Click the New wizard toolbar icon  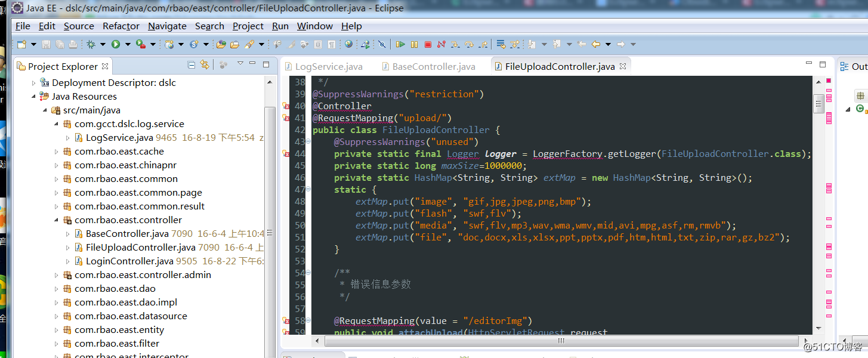point(21,44)
